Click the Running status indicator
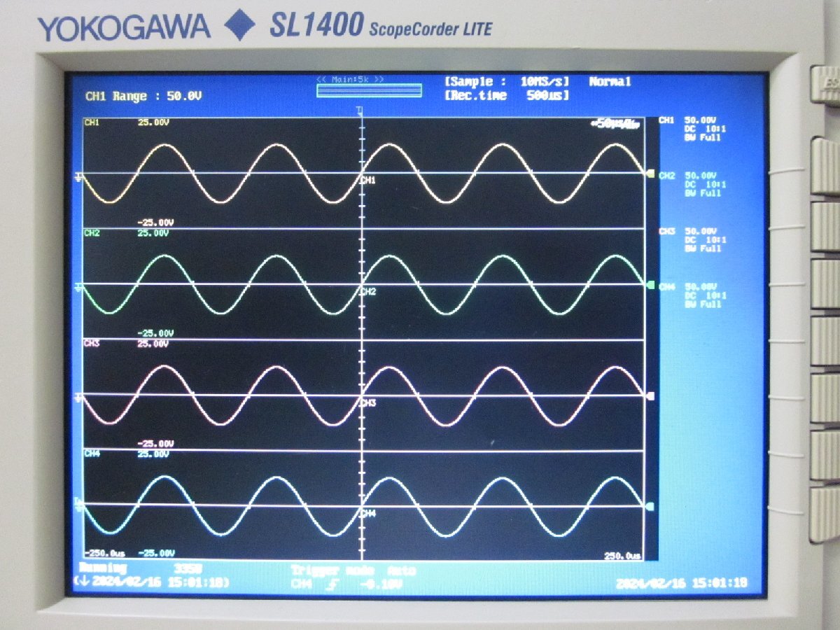Viewport: 840px width, 630px height. coord(103,569)
